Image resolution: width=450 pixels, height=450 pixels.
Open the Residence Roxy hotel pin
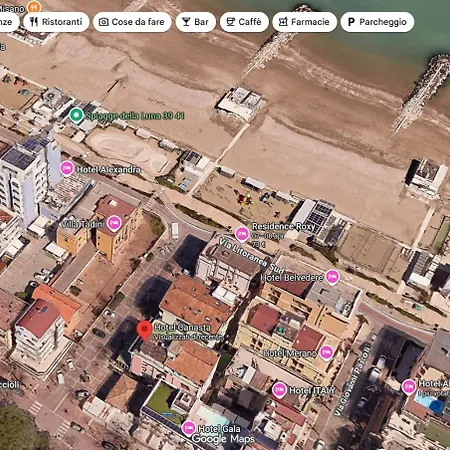242,234
